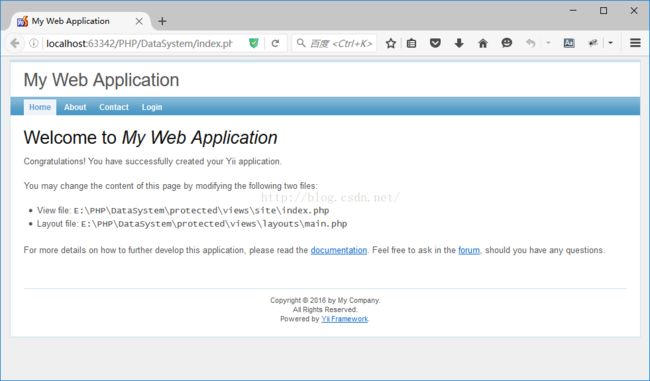Click the views\site\index.php view file path
The height and width of the screenshot is (381, 650).
tap(201, 210)
